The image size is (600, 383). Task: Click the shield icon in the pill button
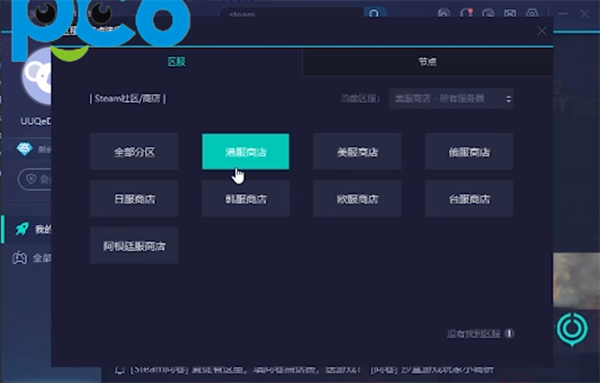point(31,179)
